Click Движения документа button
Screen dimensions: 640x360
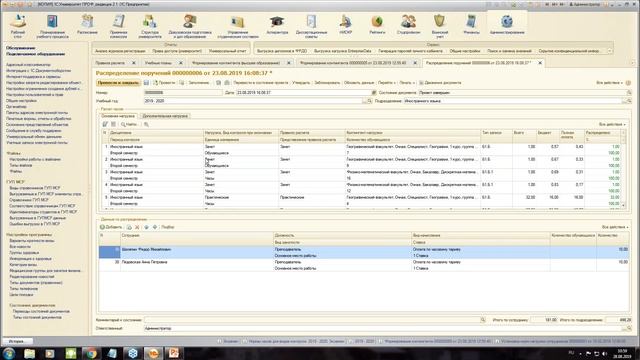click(x=440, y=83)
